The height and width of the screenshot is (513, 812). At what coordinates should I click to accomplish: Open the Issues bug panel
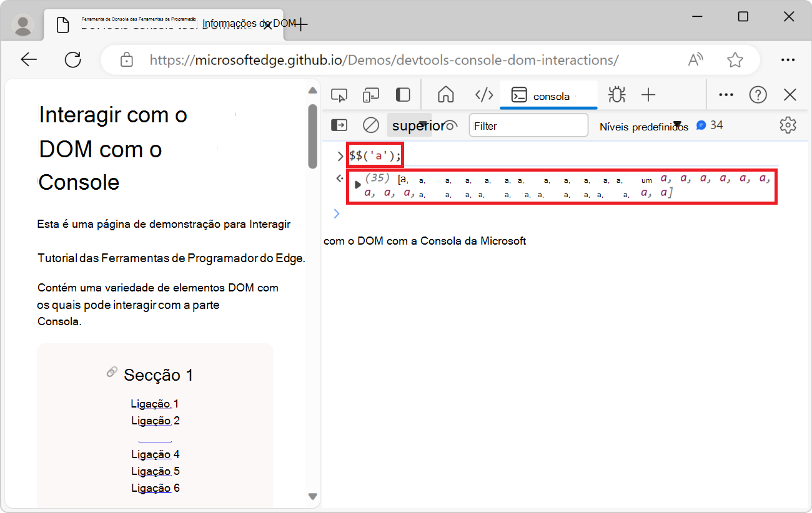(616, 94)
